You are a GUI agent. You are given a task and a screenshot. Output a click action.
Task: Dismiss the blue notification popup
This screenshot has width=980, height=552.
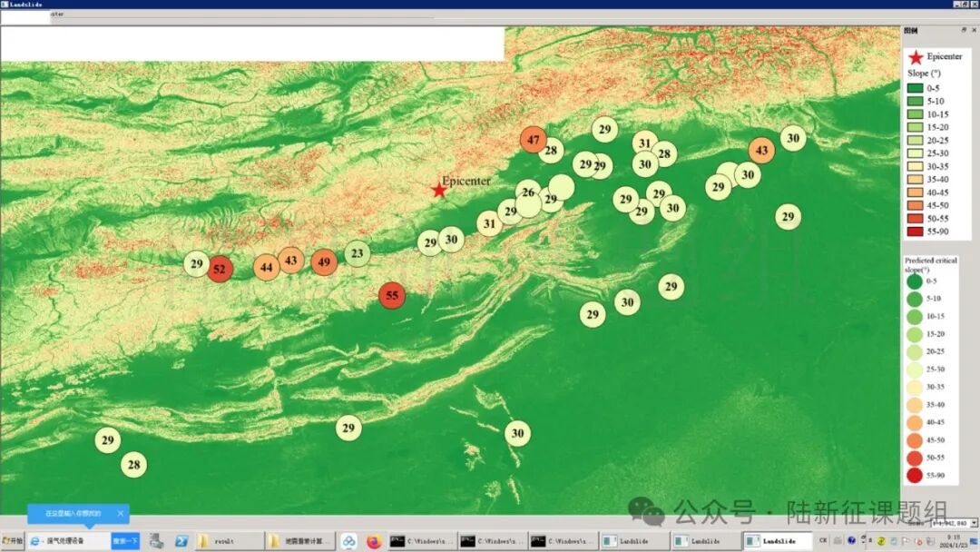(120, 514)
